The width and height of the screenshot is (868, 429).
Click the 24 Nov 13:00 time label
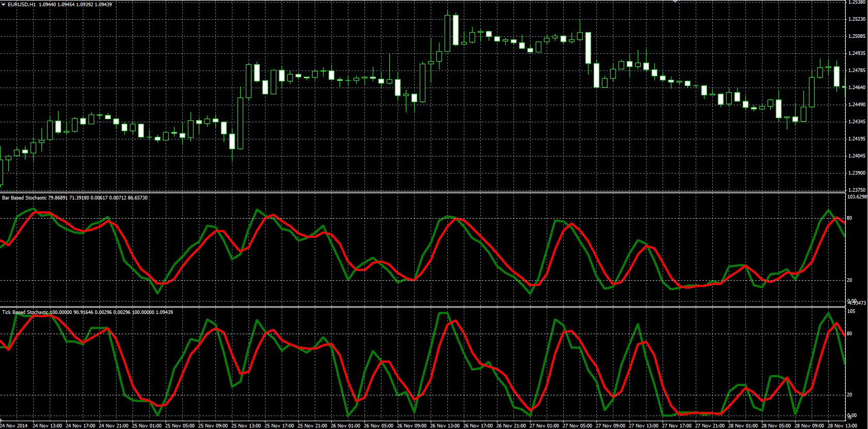point(47,426)
